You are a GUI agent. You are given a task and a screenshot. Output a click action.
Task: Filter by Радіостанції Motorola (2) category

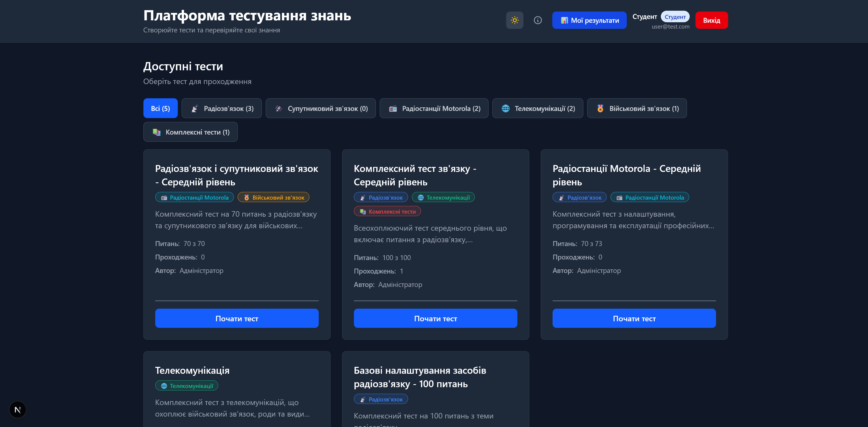click(434, 108)
